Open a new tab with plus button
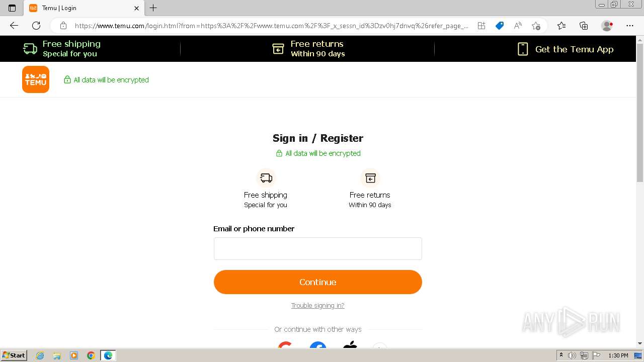This screenshot has height=362, width=644. (x=153, y=8)
